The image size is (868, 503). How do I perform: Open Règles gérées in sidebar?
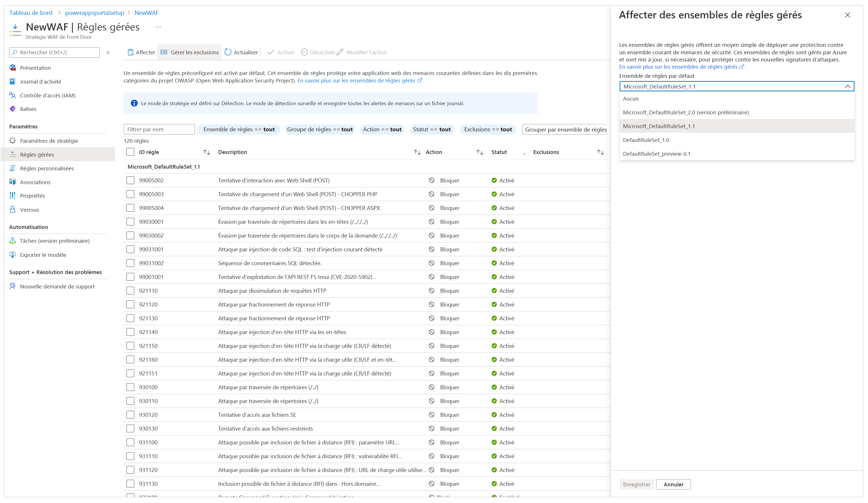coord(58,155)
